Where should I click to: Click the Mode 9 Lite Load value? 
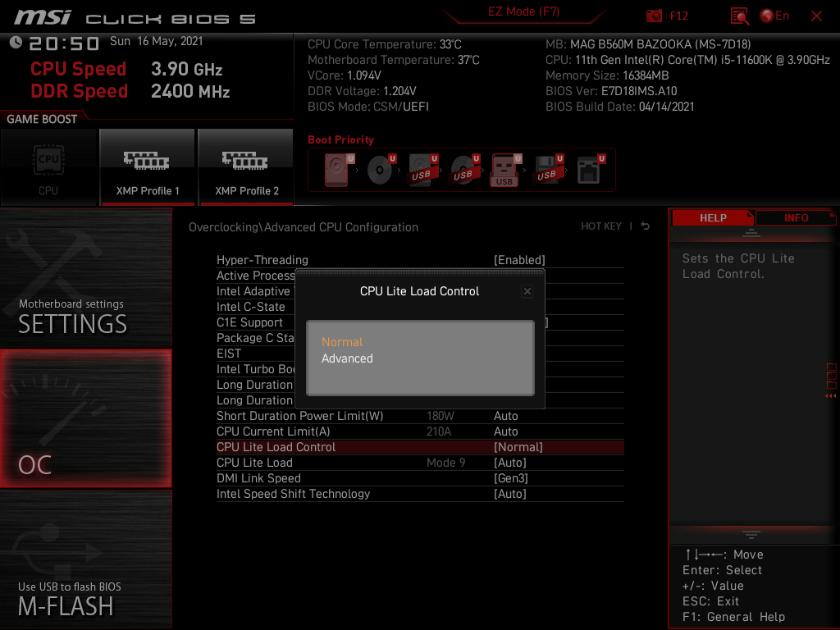[445, 463]
